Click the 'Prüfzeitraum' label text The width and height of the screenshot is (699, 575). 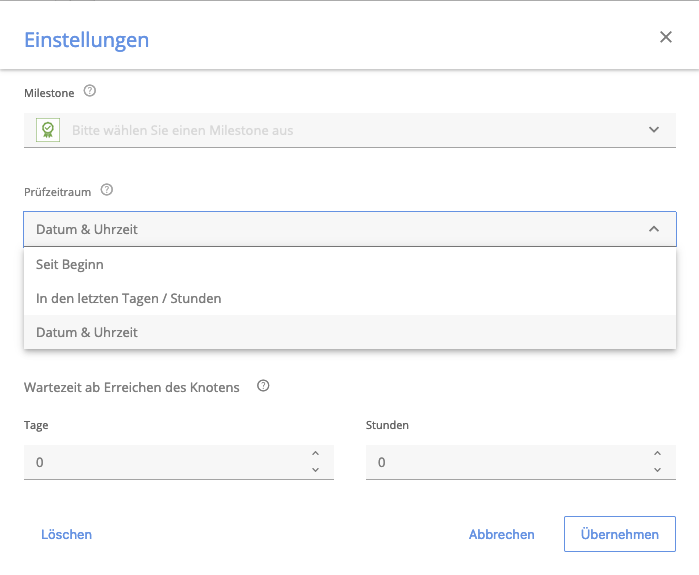coord(58,192)
